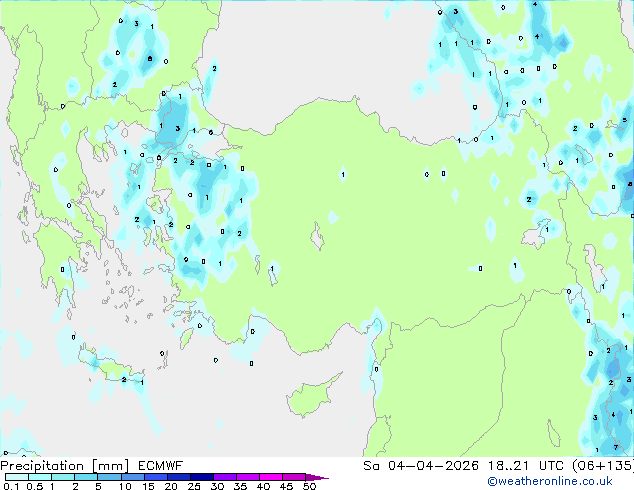Click the legend value label 50
Screen dimensions: 634x490
point(309,486)
